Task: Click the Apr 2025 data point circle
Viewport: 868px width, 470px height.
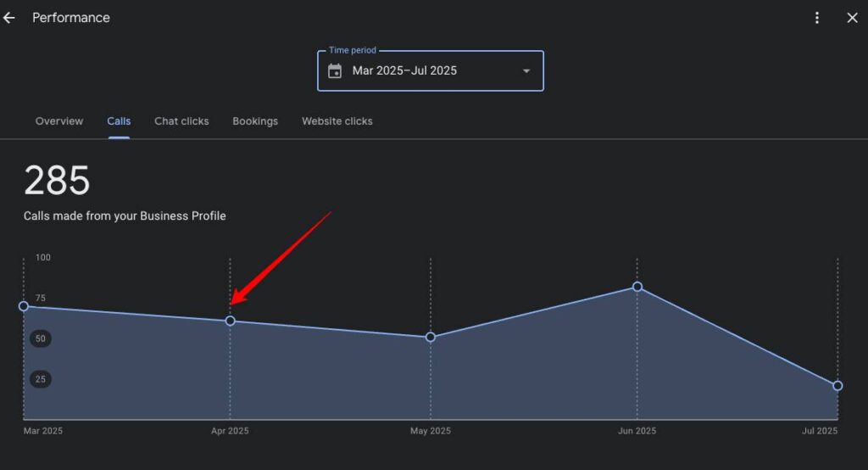Action: pyautogui.click(x=230, y=321)
